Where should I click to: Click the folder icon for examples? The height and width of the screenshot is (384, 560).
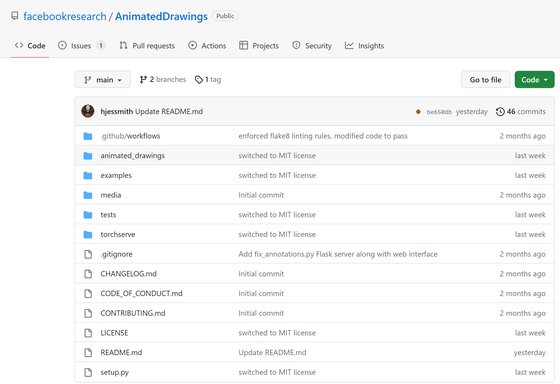(88, 175)
